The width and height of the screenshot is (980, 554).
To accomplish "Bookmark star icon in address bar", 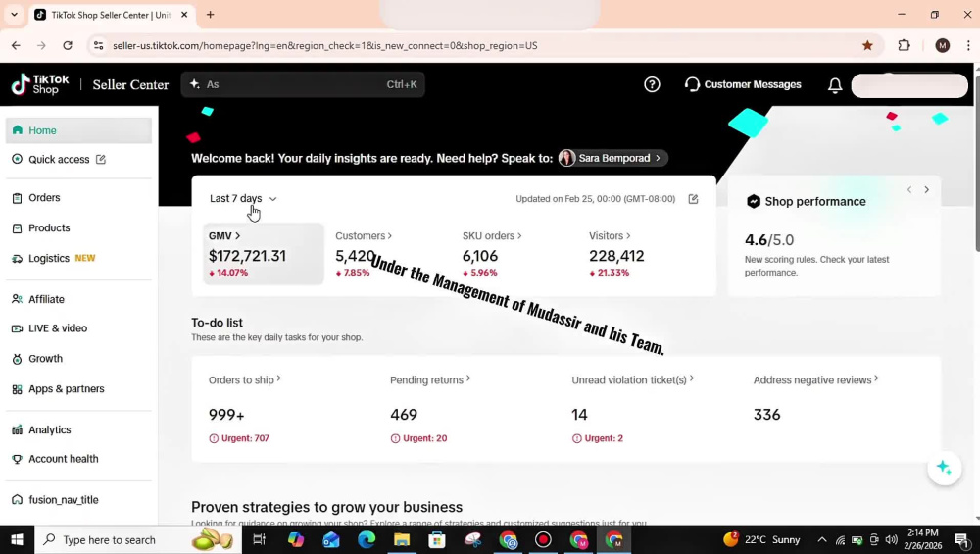I will coord(867,45).
